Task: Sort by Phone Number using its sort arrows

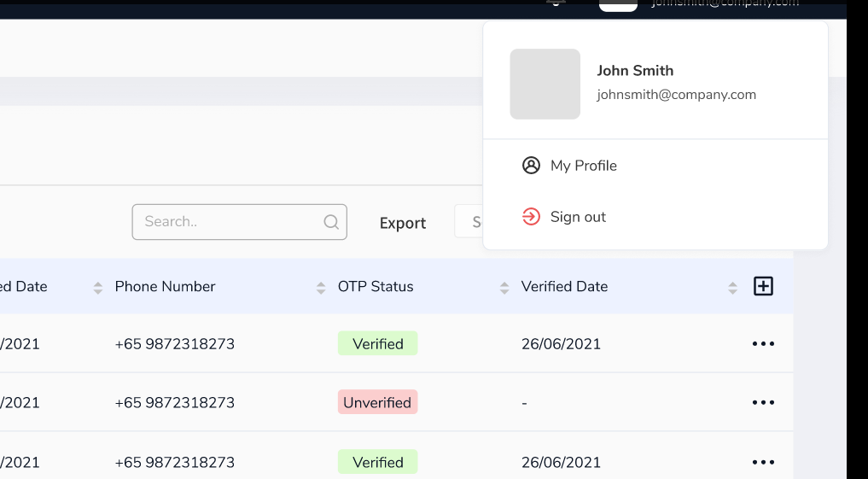Action: point(321,288)
